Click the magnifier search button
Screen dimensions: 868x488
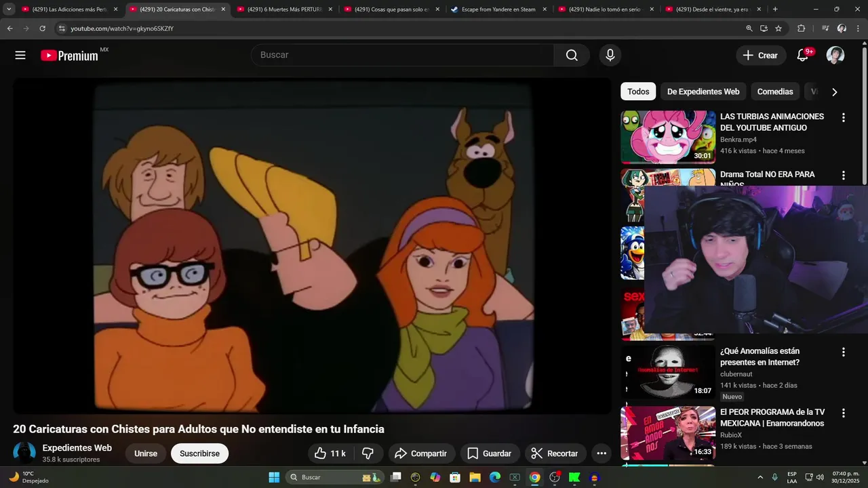(572, 56)
